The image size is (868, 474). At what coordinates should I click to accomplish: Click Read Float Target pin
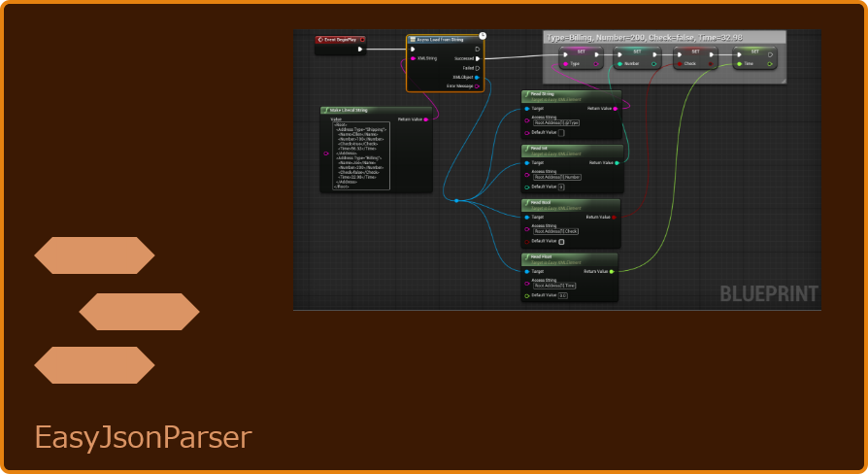coord(527,272)
